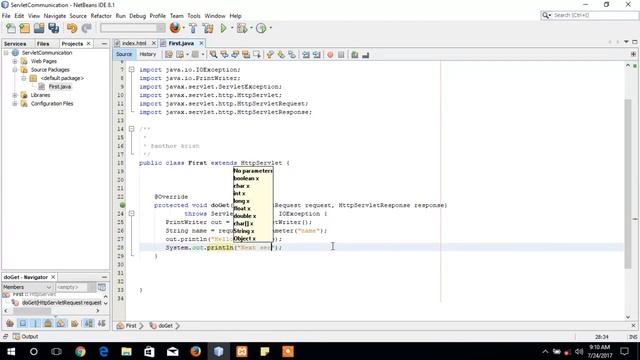Viewport: 640px width, 360px height.
Task: Expand the Libraries tree node
Action: (15, 95)
